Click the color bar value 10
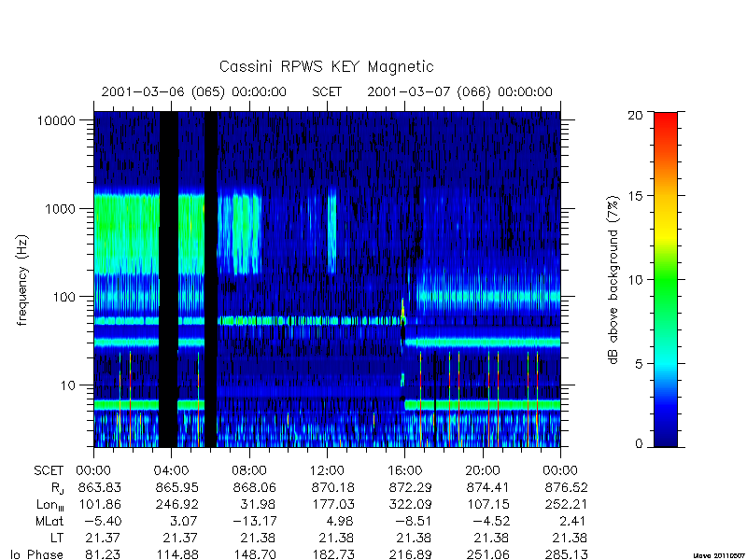Screen dimensions: 747x560 635,280
